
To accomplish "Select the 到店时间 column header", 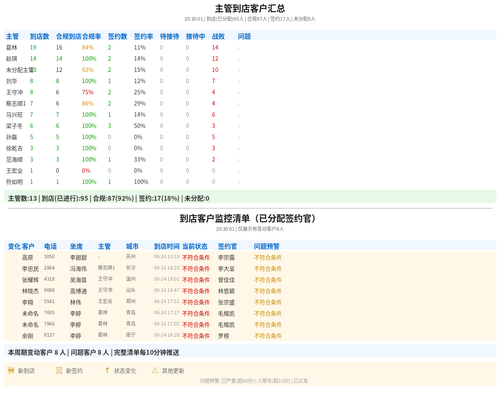I will pyautogui.click(x=167, y=246).
